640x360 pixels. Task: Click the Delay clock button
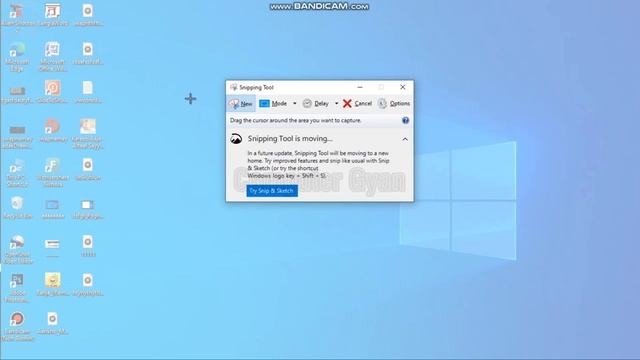point(316,104)
